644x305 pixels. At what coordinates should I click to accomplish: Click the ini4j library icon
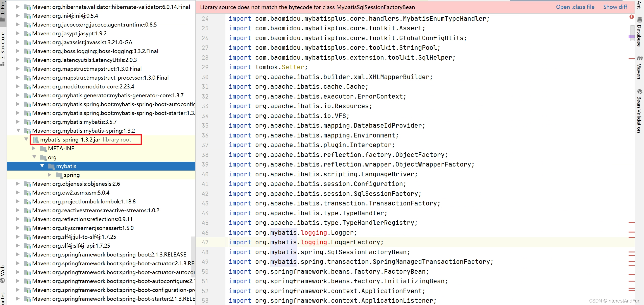27,16
